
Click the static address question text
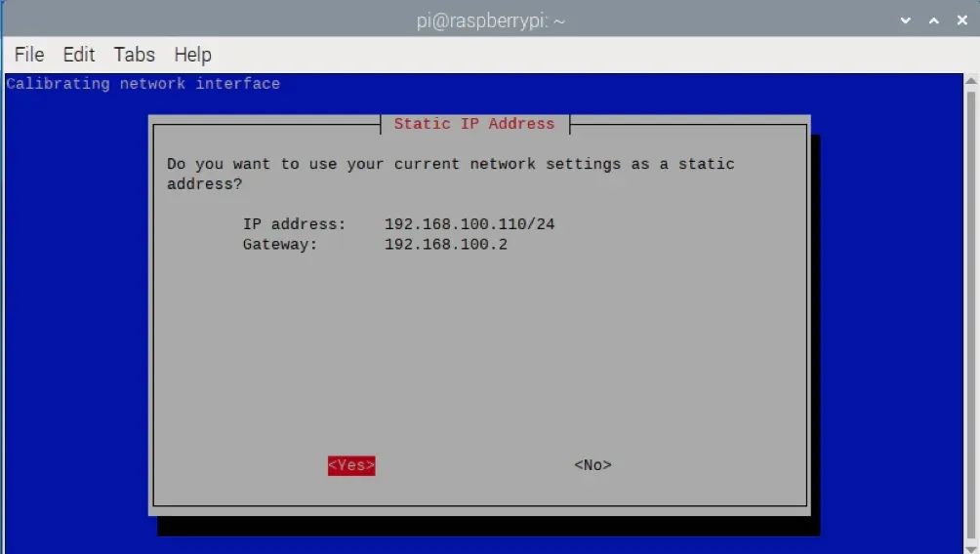pos(449,165)
